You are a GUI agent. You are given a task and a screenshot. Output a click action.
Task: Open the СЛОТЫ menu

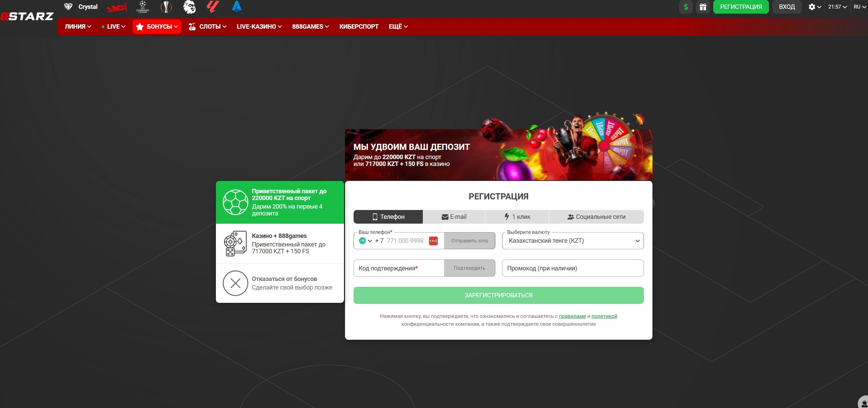pos(208,27)
